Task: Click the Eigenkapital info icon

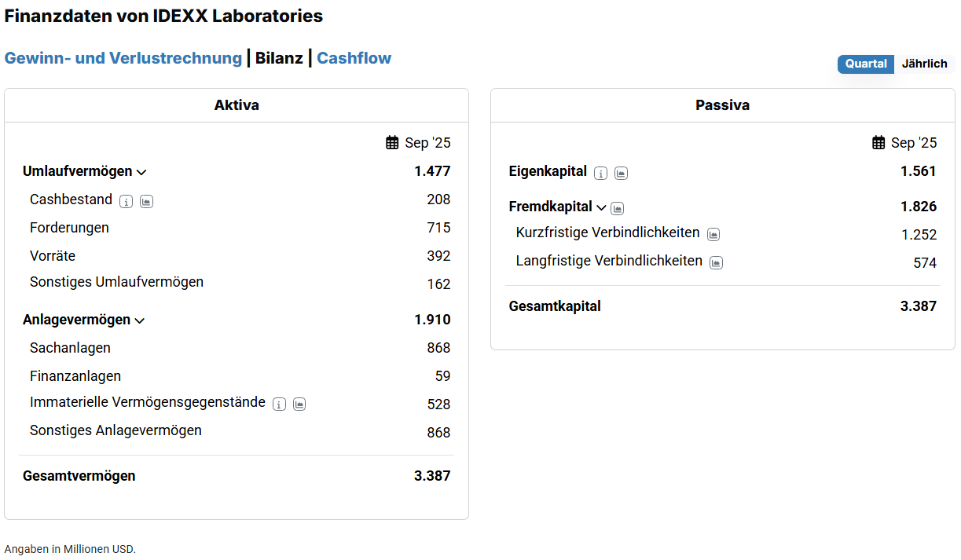Action: point(600,174)
